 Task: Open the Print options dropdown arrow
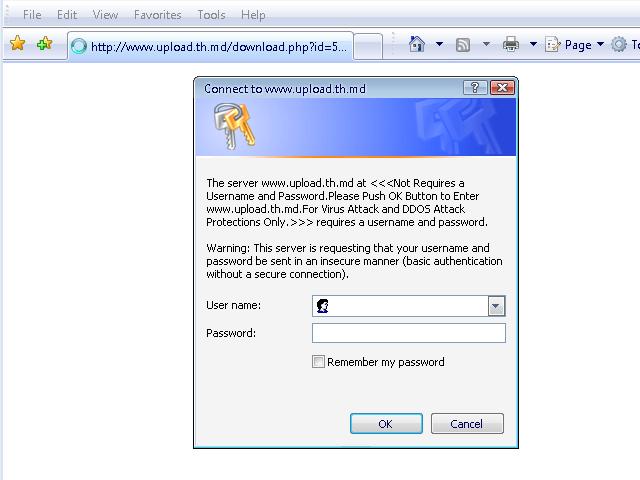533,44
